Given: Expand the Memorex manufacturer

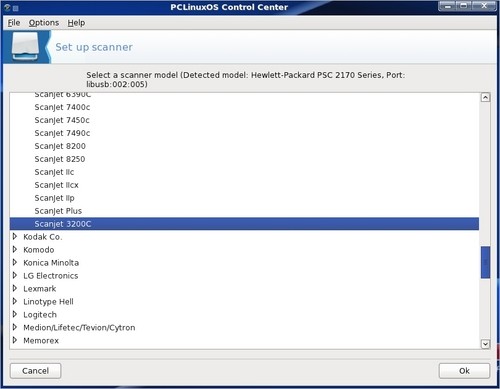Looking at the screenshot, I should [x=15, y=340].
